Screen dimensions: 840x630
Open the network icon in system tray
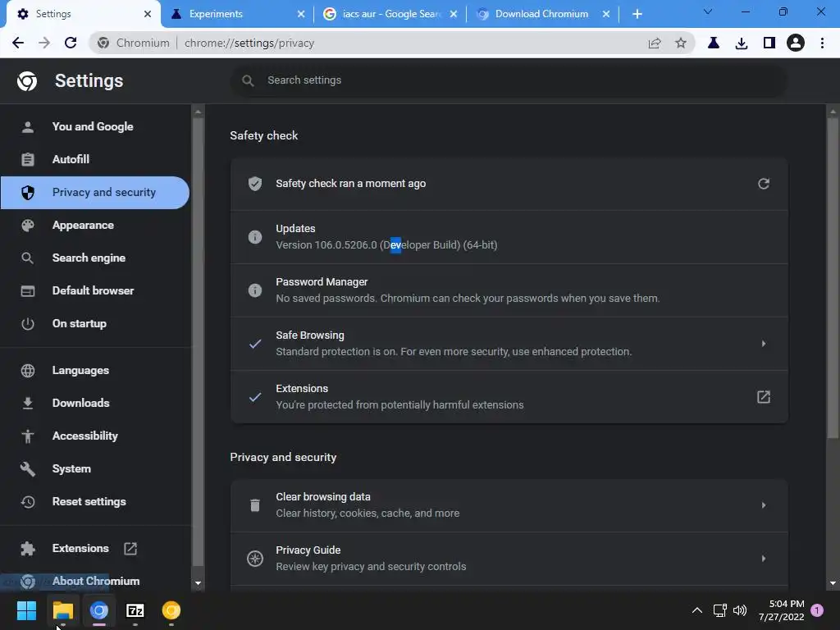pos(719,610)
